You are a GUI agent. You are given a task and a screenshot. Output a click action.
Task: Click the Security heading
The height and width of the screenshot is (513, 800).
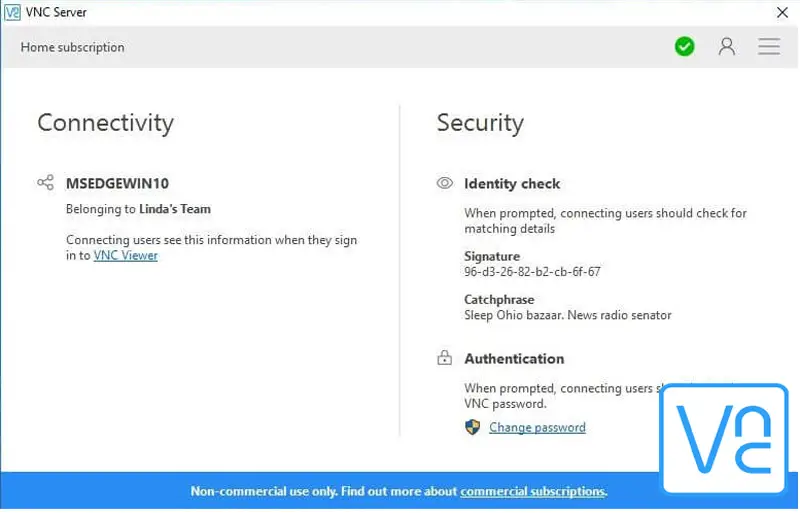[x=480, y=123]
